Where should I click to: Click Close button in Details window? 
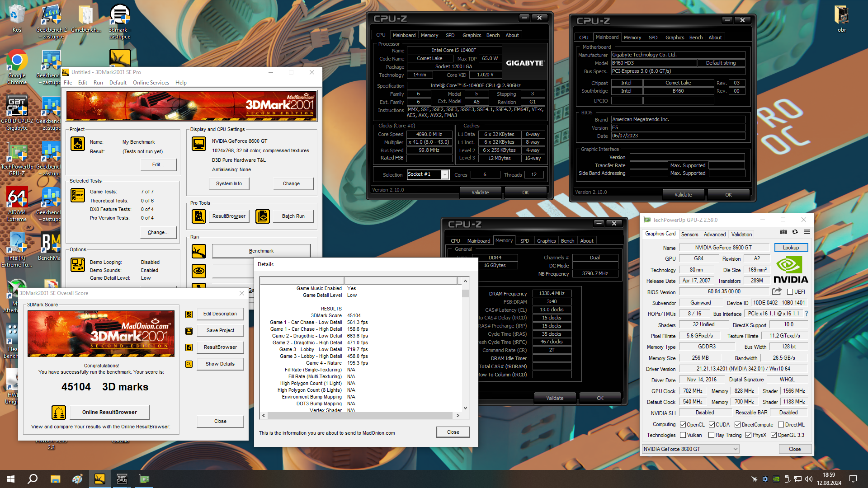(x=453, y=432)
